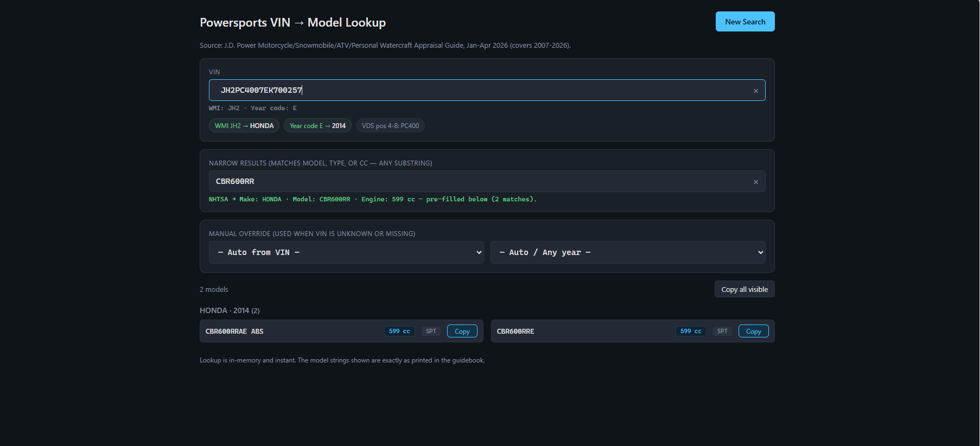The width and height of the screenshot is (980, 446).
Task: Click the 'MANUAL OVERRIDE' section label
Action: click(312, 233)
